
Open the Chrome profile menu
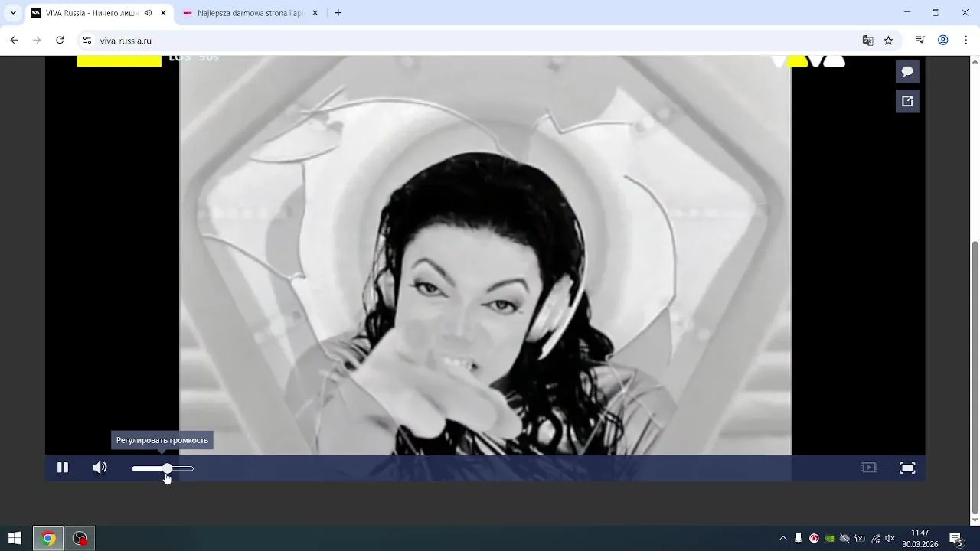943,41
